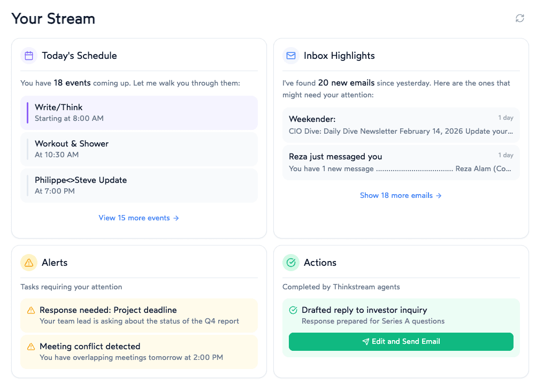Open the Weekender email highlight

tap(401, 125)
